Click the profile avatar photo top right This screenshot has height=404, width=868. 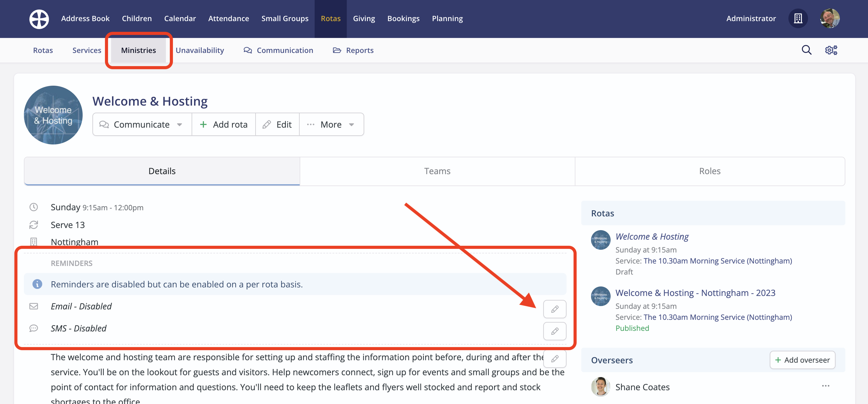click(829, 19)
